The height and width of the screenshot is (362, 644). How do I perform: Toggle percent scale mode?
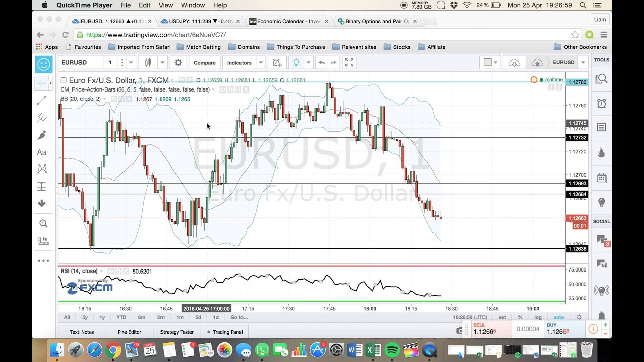tap(520, 317)
